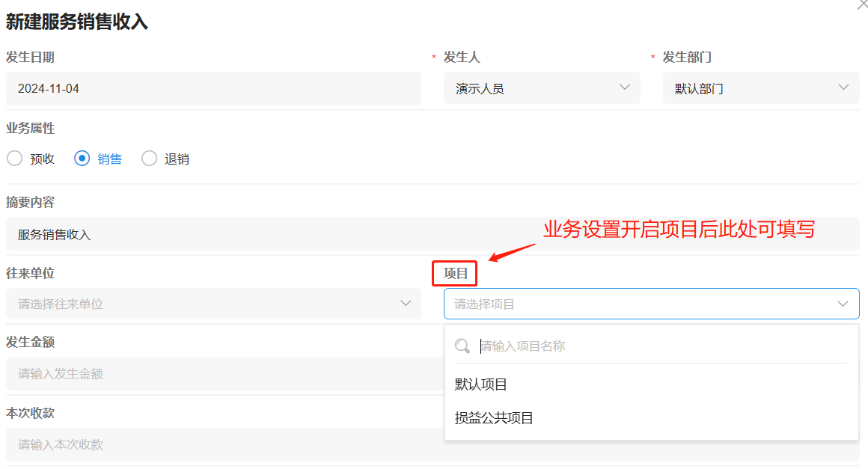Select the 预收 radio button
The height and width of the screenshot is (469, 868).
15,159
